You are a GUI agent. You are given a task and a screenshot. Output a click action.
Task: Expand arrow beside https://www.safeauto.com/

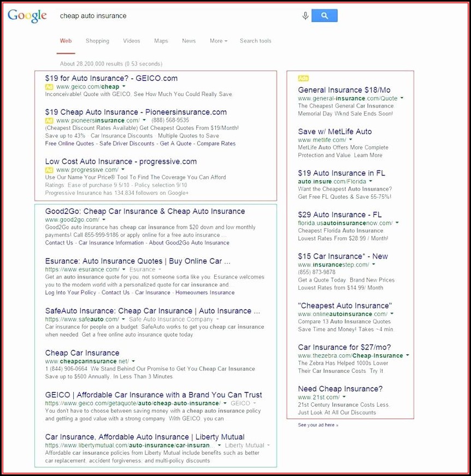click(x=123, y=319)
